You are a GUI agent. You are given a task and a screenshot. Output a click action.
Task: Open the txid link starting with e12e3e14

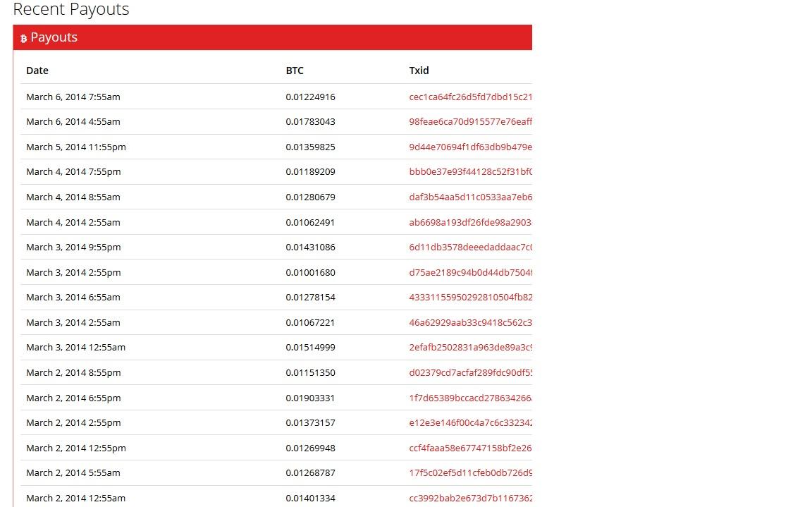(470, 422)
